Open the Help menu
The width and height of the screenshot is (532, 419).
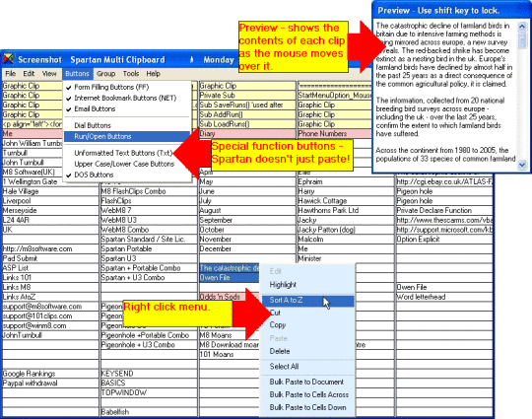[154, 74]
